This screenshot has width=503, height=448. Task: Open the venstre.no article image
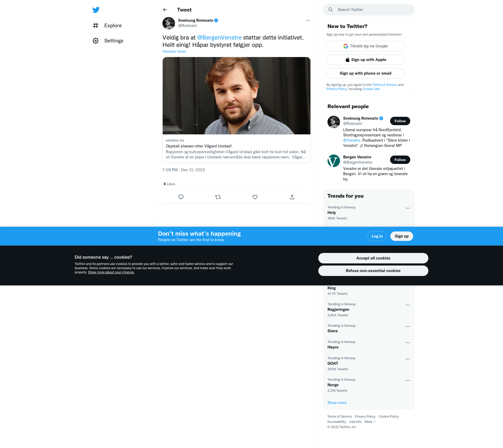pyautogui.click(x=236, y=96)
